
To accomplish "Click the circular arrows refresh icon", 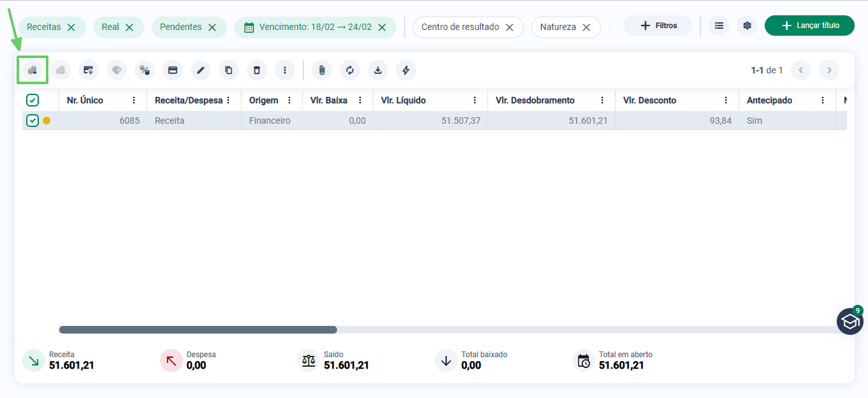I will 350,70.
